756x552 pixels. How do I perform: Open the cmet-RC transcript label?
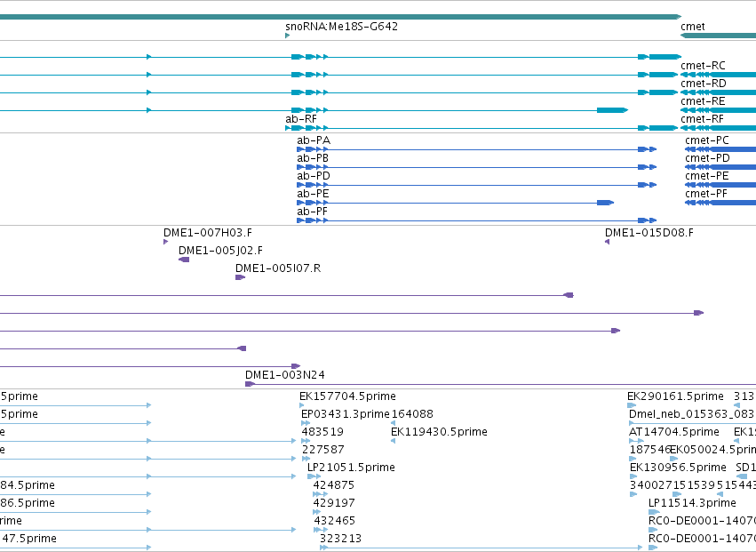703,66
